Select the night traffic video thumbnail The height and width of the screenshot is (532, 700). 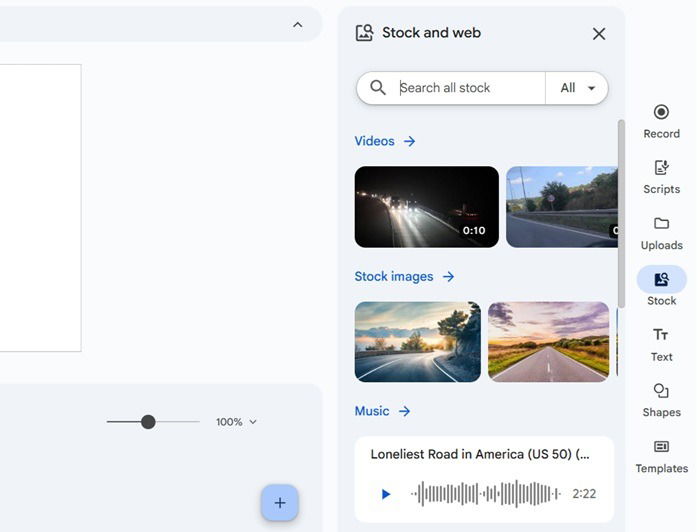[x=426, y=207]
